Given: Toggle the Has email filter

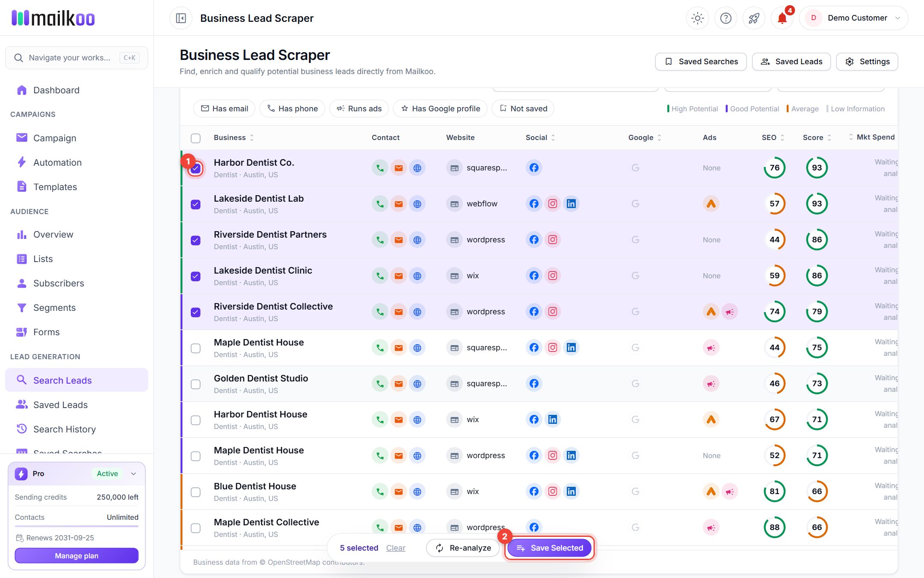Looking at the screenshot, I should click(x=224, y=109).
